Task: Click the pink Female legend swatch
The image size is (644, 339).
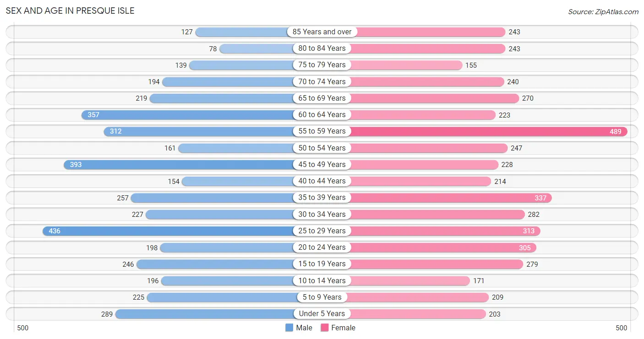Action: [x=325, y=328]
